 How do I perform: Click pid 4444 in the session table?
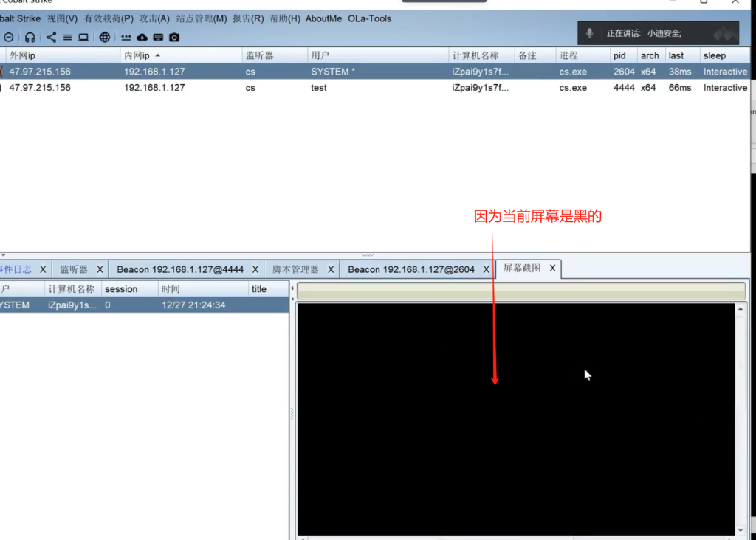coord(624,88)
